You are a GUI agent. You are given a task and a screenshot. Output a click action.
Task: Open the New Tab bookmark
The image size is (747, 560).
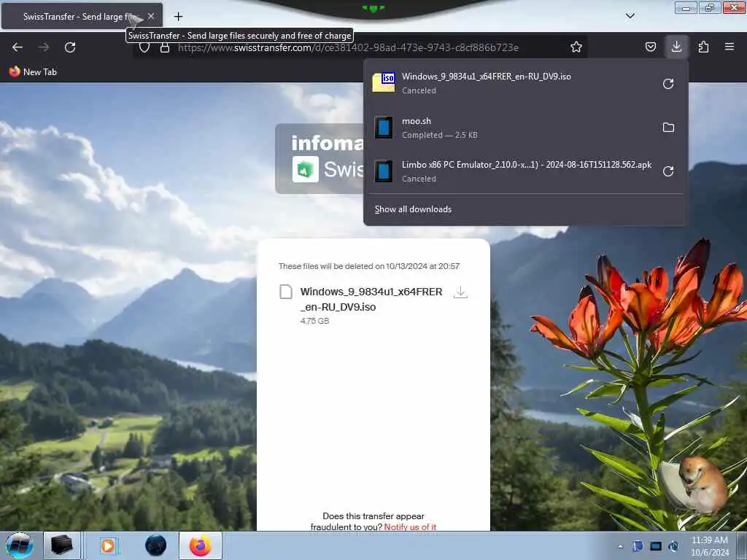click(33, 72)
